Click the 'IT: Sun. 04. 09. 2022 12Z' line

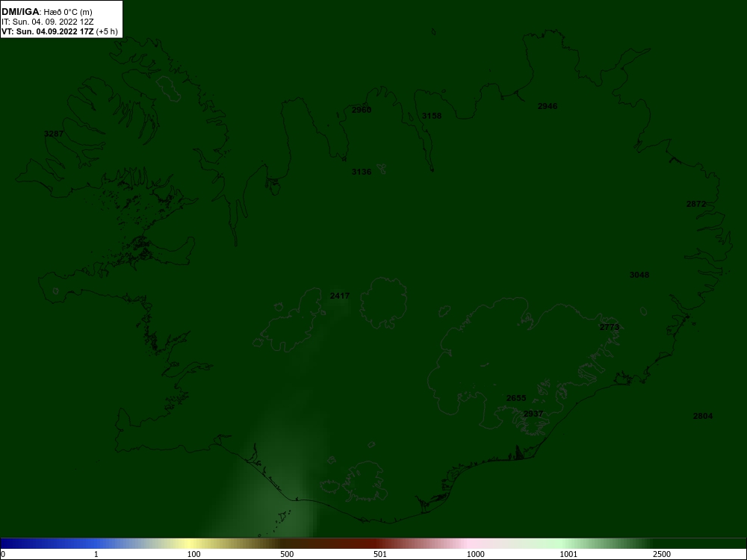(48, 22)
